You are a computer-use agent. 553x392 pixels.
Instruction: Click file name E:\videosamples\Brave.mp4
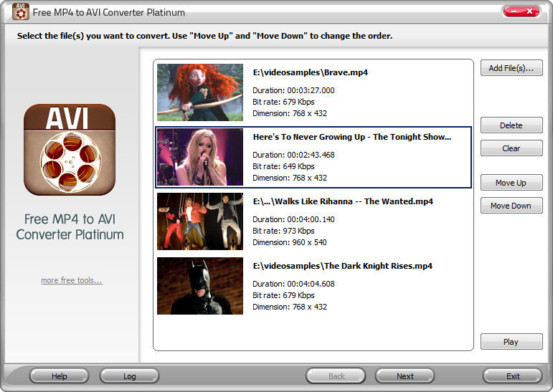(311, 72)
